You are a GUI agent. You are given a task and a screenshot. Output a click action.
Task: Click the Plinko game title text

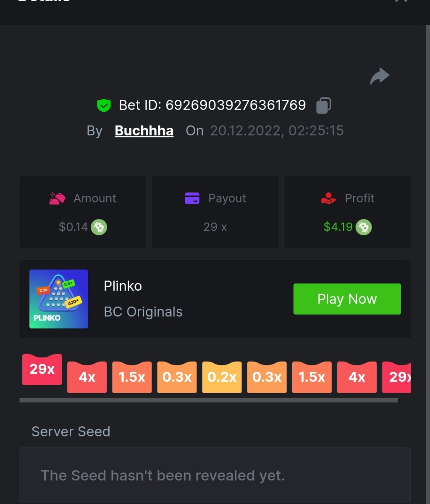point(123,286)
